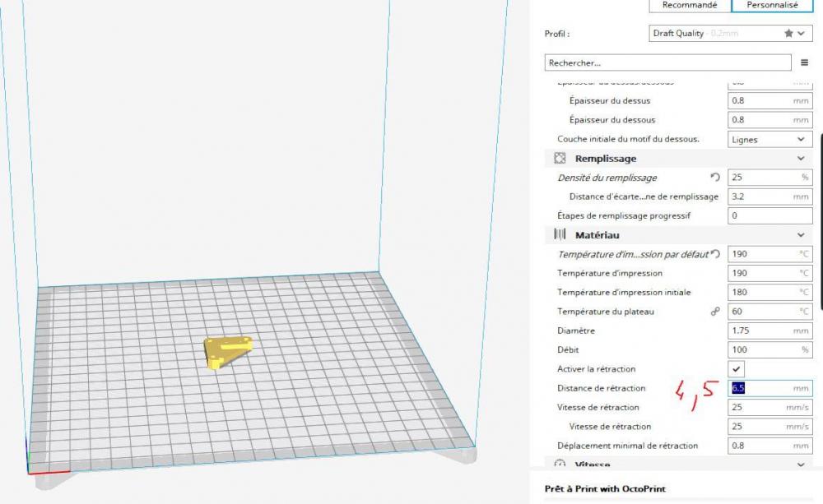823x504 pixels.
Task: Open the Draft Quality profile dropdown
Action: click(730, 33)
